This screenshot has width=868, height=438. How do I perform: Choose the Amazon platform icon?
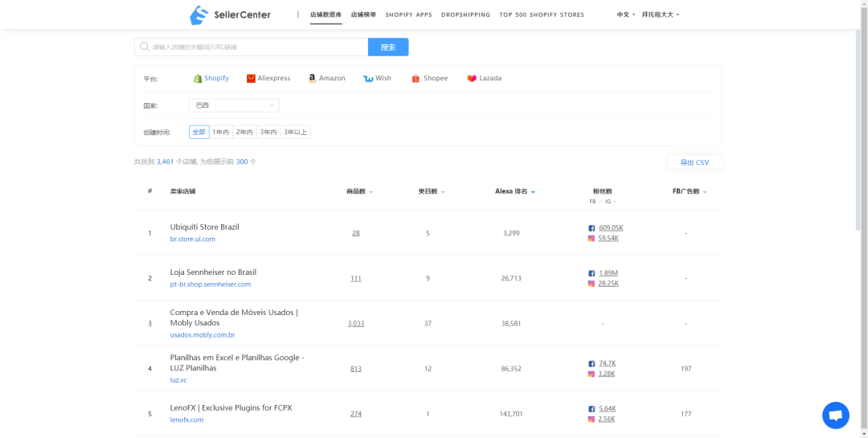[312, 79]
